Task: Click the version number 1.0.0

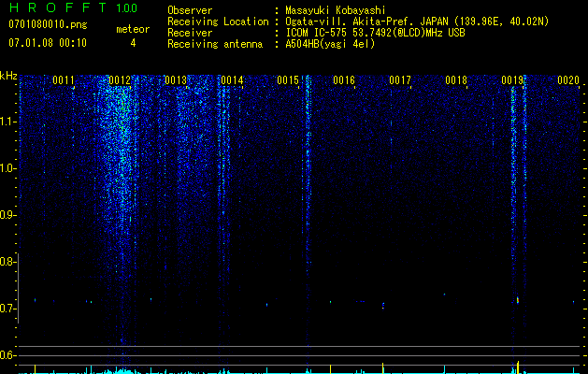Action: (126, 8)
